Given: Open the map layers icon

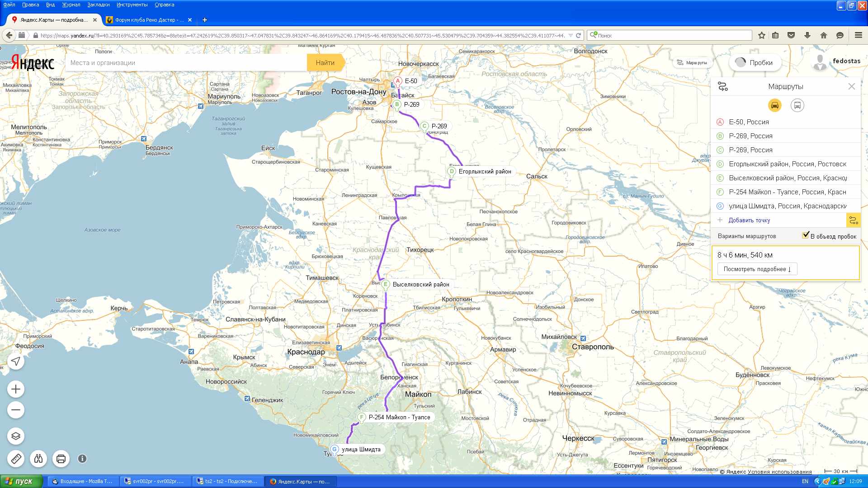Looking at the screenshot, I should [16, 436].
